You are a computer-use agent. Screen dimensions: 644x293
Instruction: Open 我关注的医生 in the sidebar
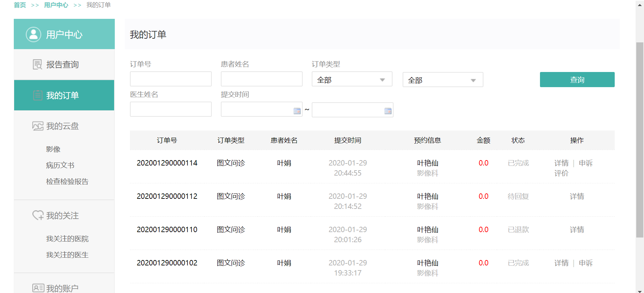coord(67,255)
